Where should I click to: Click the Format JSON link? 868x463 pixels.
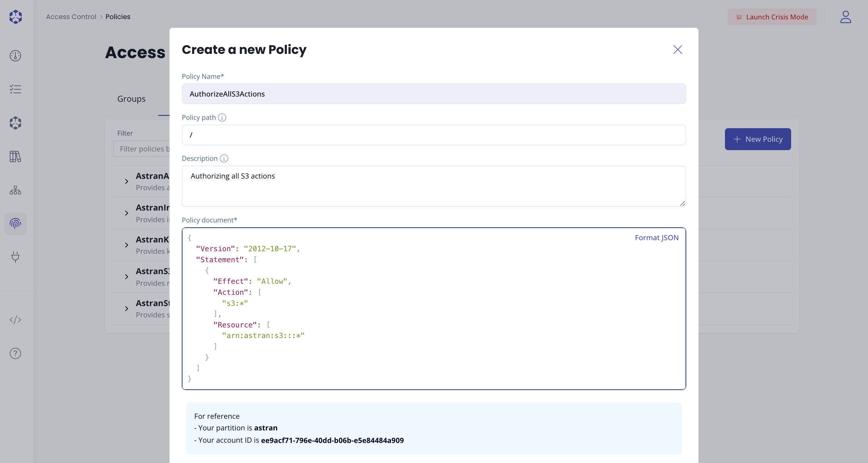[656, 238]
